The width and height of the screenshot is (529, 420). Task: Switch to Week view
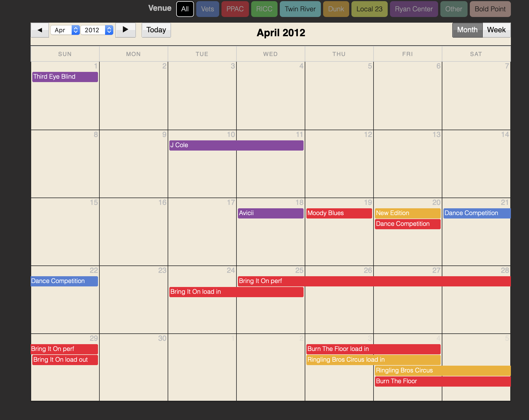(496, 30)
